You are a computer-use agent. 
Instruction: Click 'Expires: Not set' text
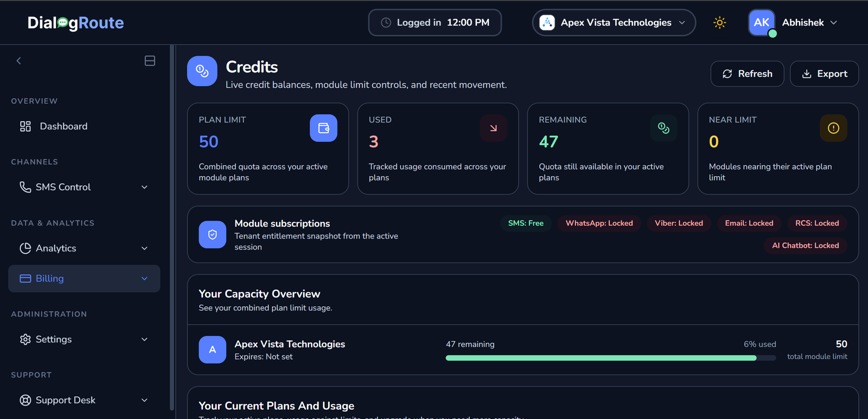pyautogui.click(x=264, y=357)
